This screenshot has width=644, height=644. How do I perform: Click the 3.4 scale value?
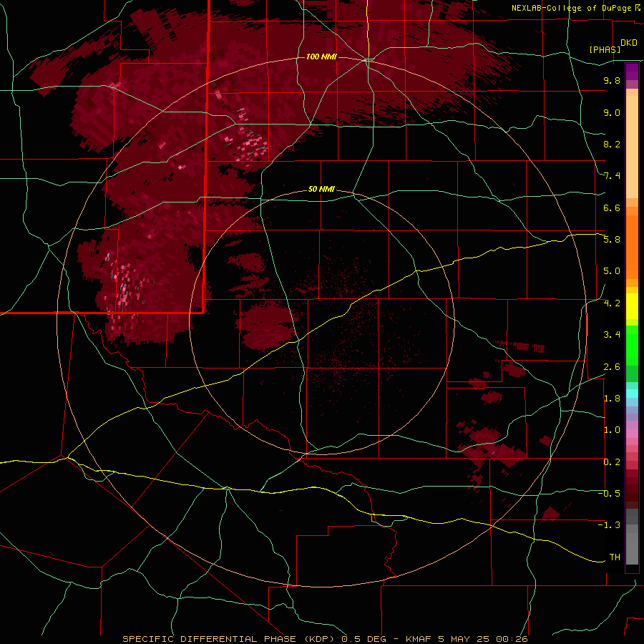click(612, 335)
